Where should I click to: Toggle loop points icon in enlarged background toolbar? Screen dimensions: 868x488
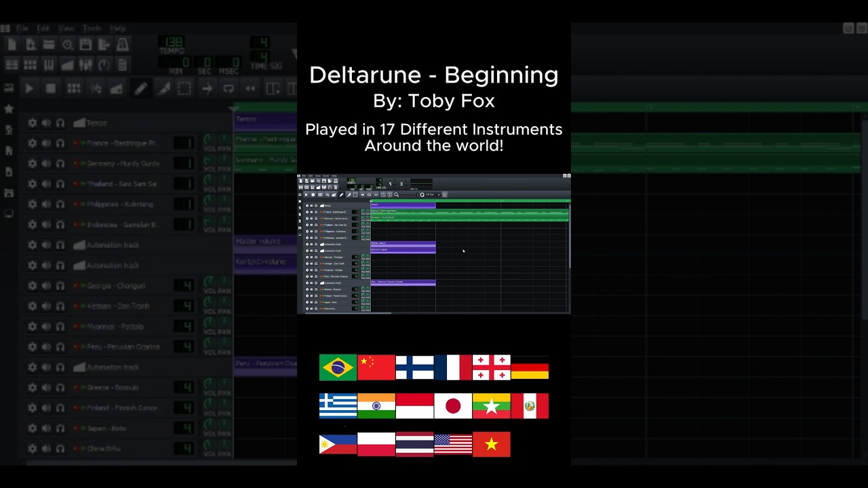[229, 89]
